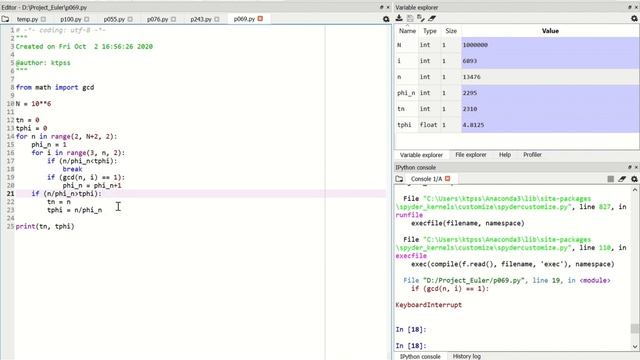This screenshot has height=360, width=640.
Task: Click the console stop (interrupt kernel) square
Action: tap(611, 179)
